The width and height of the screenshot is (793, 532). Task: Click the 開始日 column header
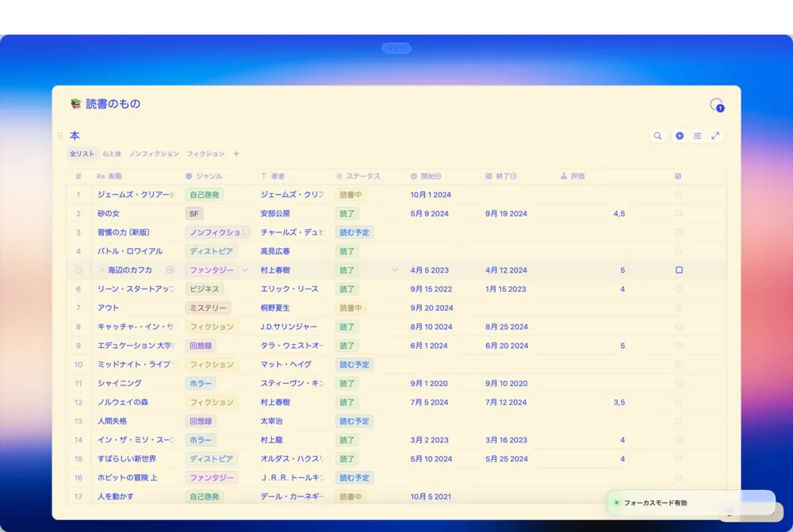[426, 176]
